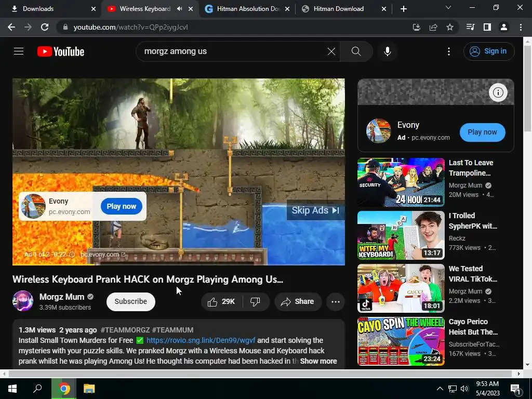The width and height of the screenshot is (532, 399).
Task: Open the Windows Start menu
Action: [x=12, y=389]
